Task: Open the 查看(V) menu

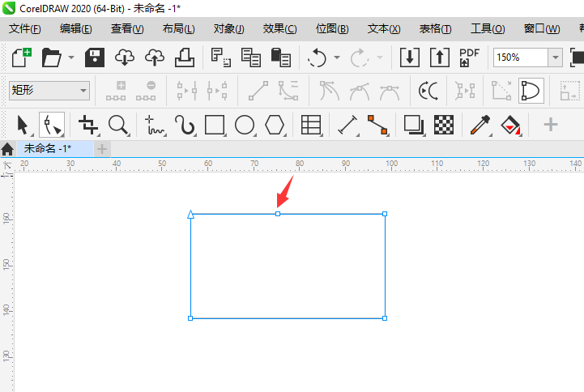Action: pyautogui.click(x=127, y=28)
